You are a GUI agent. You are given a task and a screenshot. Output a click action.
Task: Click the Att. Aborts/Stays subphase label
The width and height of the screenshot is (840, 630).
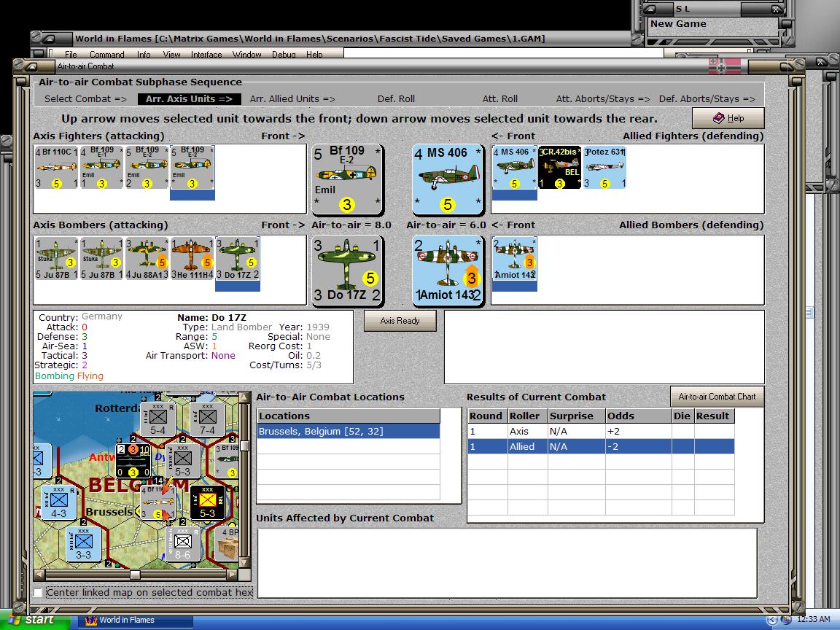(x=603, y=99)
